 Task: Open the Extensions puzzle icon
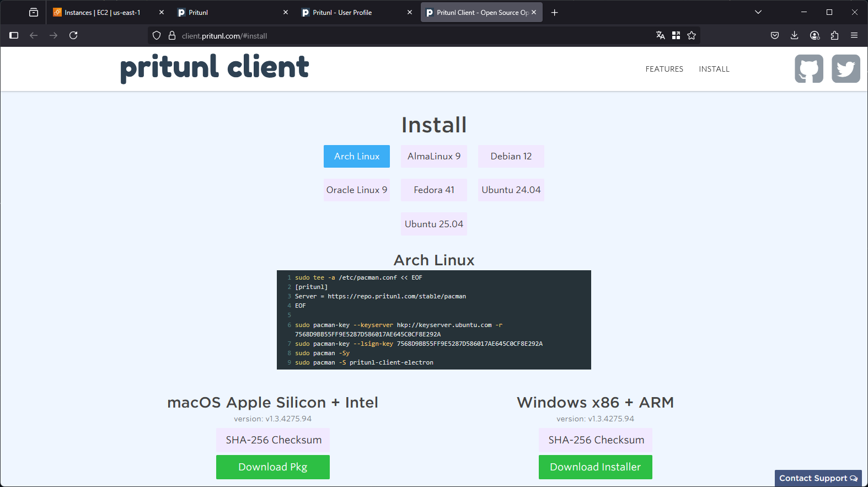pyautogui.click(x=834, y=35)
